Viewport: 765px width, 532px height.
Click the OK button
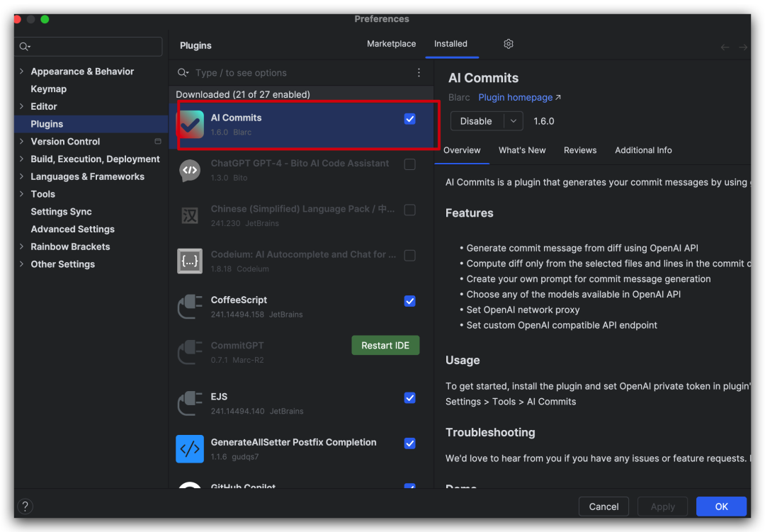pos(721,506)
